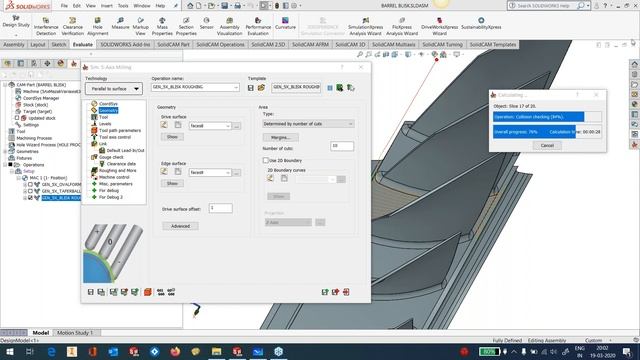Open Technology Parallel to surface dropdown
This screenshot has height=360, width=640.
(x=114, y=89)
